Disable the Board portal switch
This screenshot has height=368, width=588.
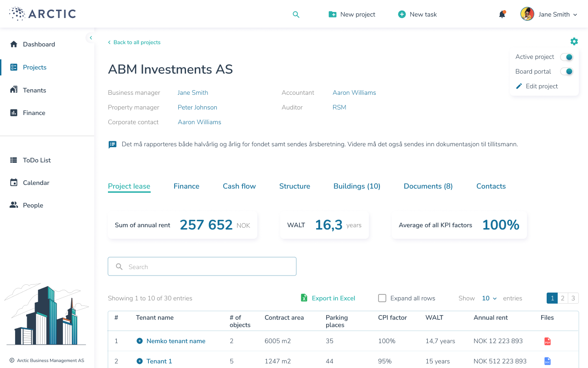click(566, 72)
